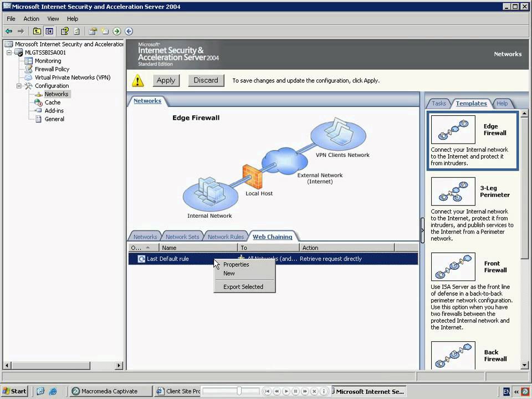Select Firewall Policy in the console tree

point(52,69)
